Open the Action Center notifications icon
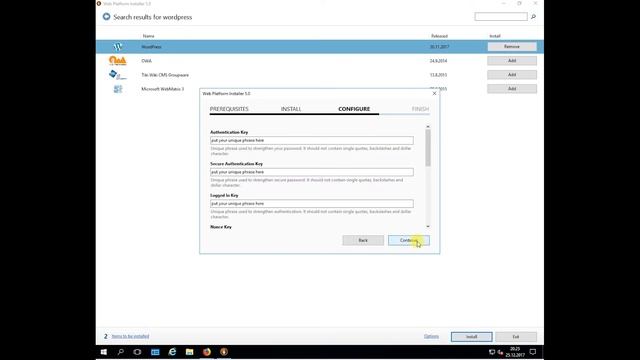The image size is (640, 360). point(533,352)
